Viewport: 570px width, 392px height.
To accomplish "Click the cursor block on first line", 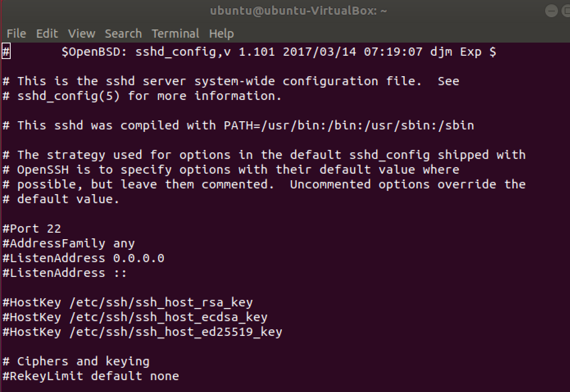I will tap(6, 52).
